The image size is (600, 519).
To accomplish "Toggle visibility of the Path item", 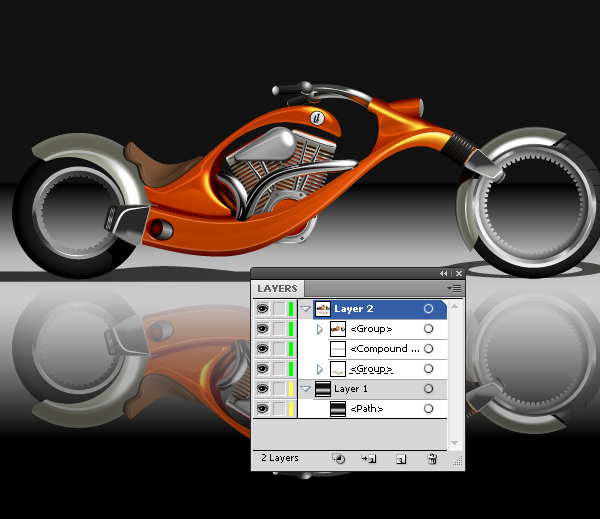I will tap(262, 409).
